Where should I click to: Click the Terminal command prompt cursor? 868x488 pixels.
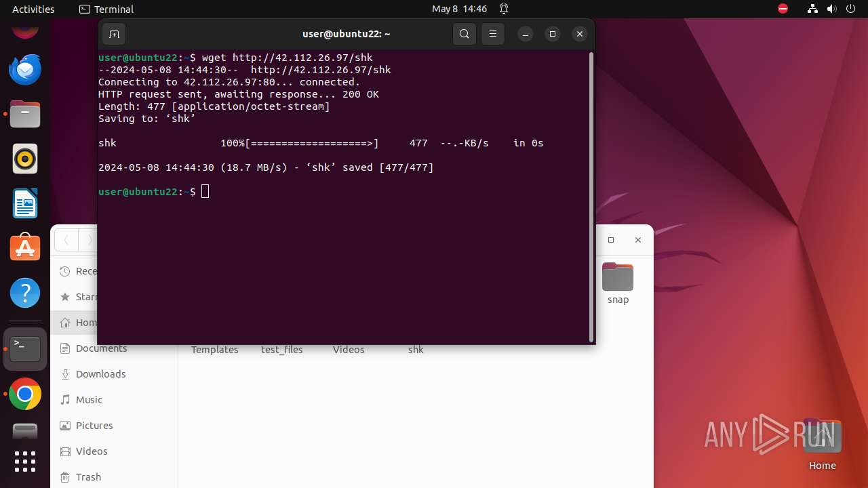coord(205,192)
